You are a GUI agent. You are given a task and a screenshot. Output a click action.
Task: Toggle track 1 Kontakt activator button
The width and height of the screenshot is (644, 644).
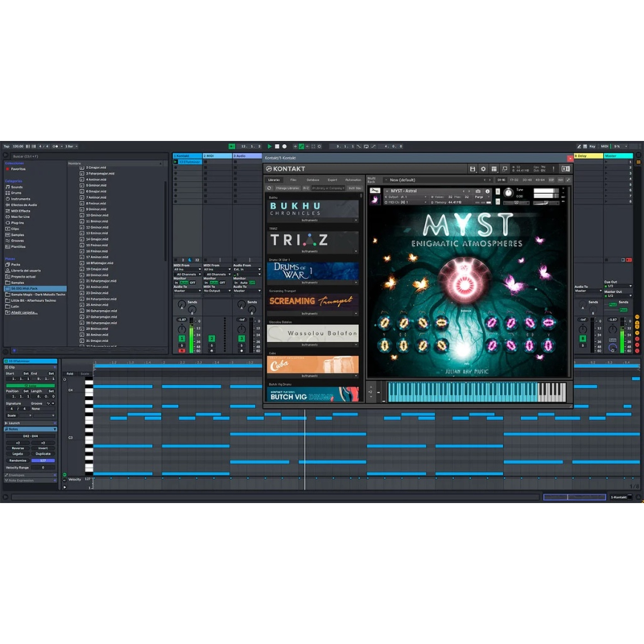pyautogui.click(x=182, y=339)
